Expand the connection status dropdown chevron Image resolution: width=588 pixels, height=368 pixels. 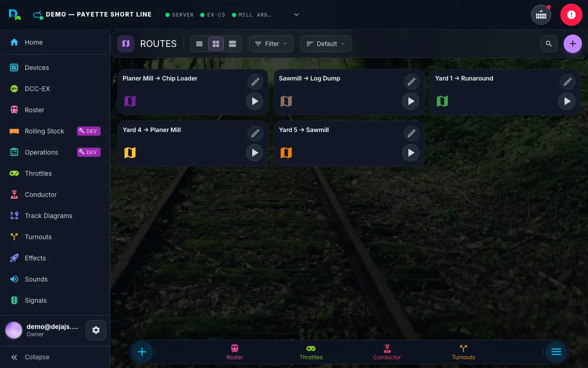coord(296,15)
